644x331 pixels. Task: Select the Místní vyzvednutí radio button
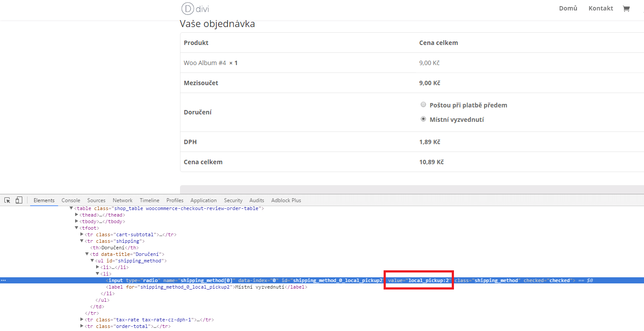[423, 119]
